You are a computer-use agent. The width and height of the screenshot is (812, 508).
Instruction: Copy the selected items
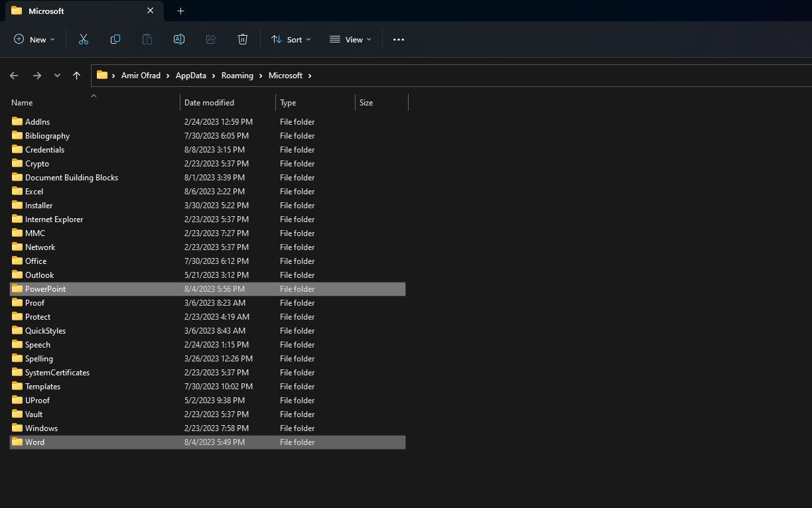click(115, 39)
